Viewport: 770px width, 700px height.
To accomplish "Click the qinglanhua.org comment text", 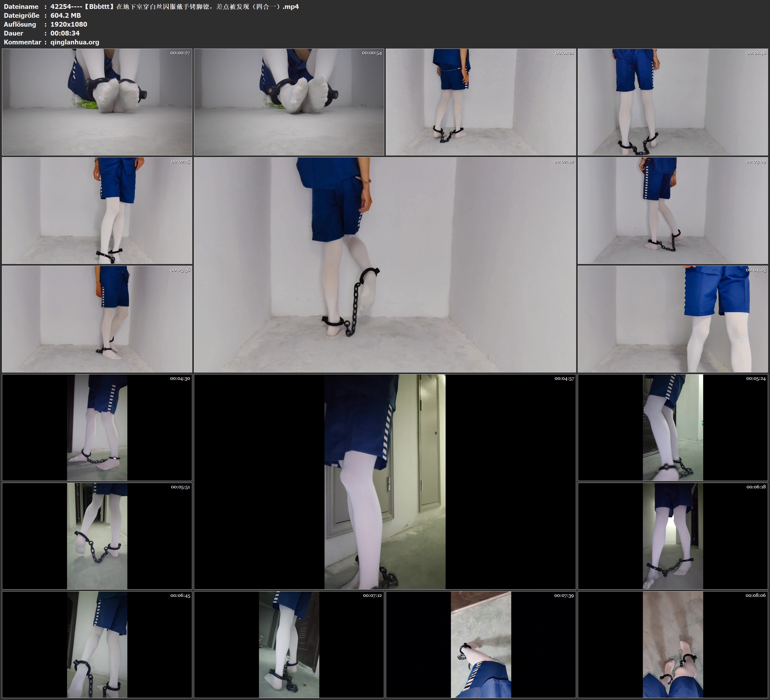I will tap(75, 42).
